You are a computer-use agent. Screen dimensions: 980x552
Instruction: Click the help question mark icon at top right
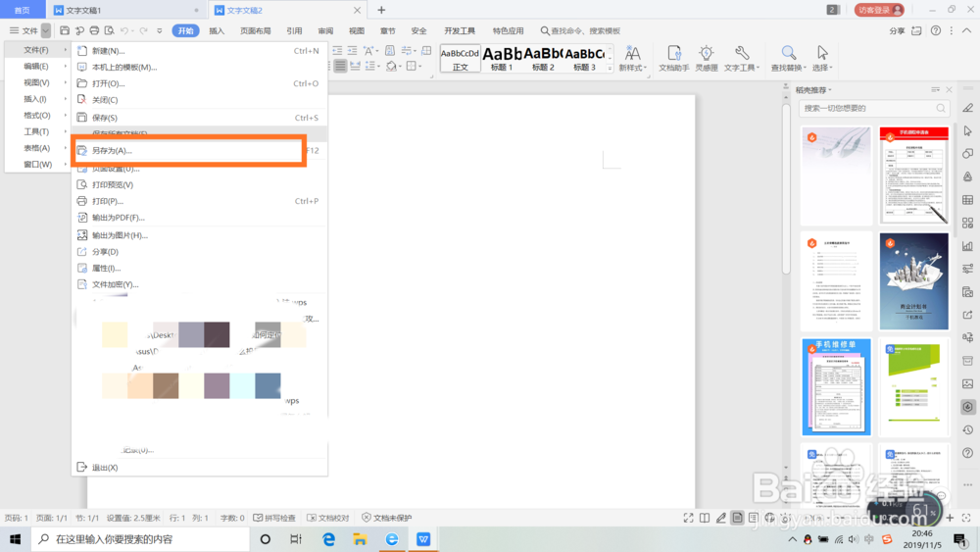click(x=935, y=30)
